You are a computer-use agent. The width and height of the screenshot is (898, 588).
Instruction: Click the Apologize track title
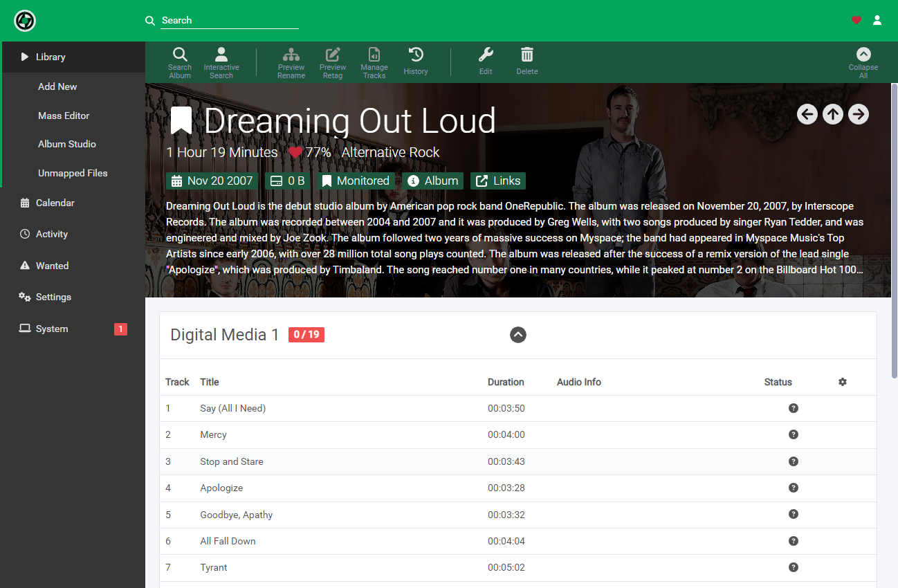pos(221,488)
